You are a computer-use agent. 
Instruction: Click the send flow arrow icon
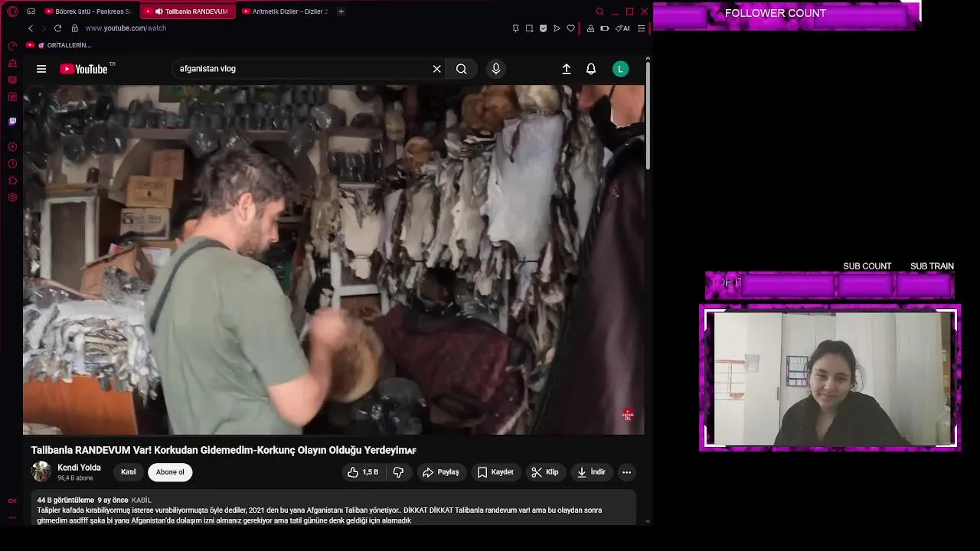557,28
